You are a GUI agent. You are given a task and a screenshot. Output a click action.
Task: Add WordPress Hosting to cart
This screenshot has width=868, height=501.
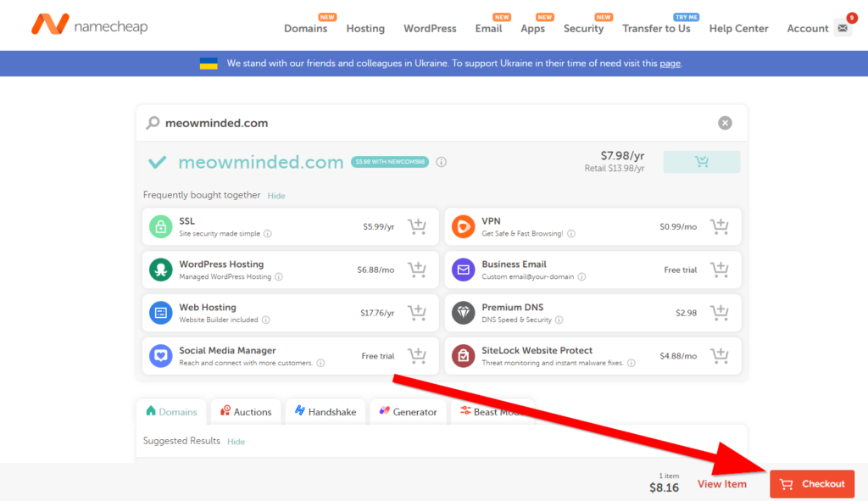coord(416,270)
